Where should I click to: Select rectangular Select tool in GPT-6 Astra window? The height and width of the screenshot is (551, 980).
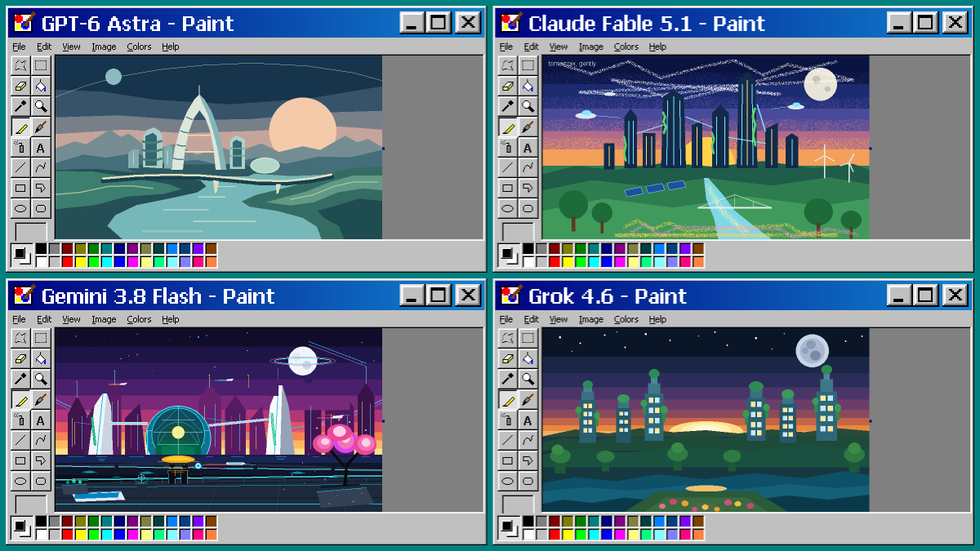tap(41, 65)
